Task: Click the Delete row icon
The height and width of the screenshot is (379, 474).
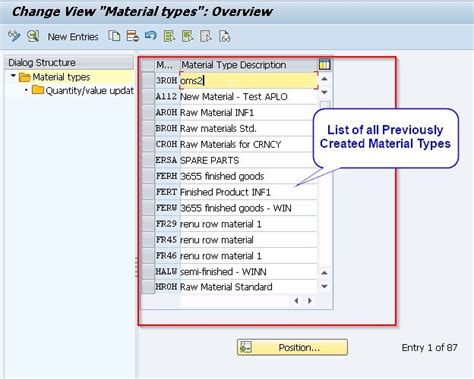Action: tap(133, 36)
